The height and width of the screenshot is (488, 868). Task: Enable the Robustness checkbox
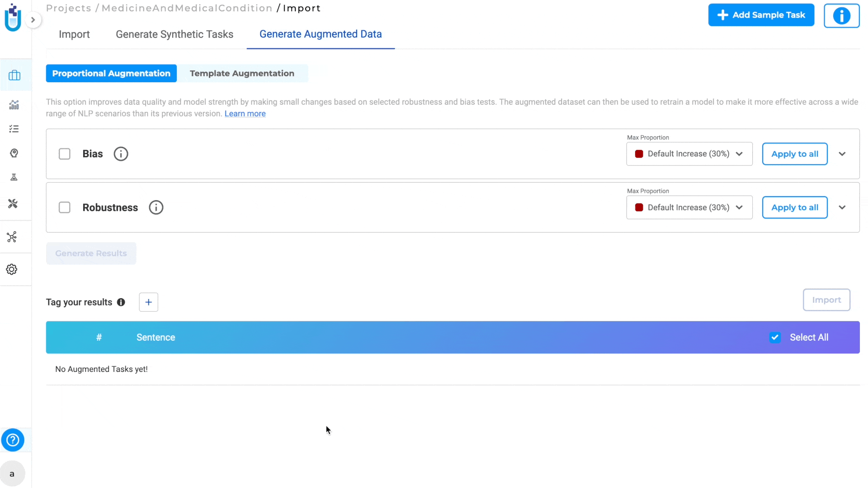click(x=64, y=207)
